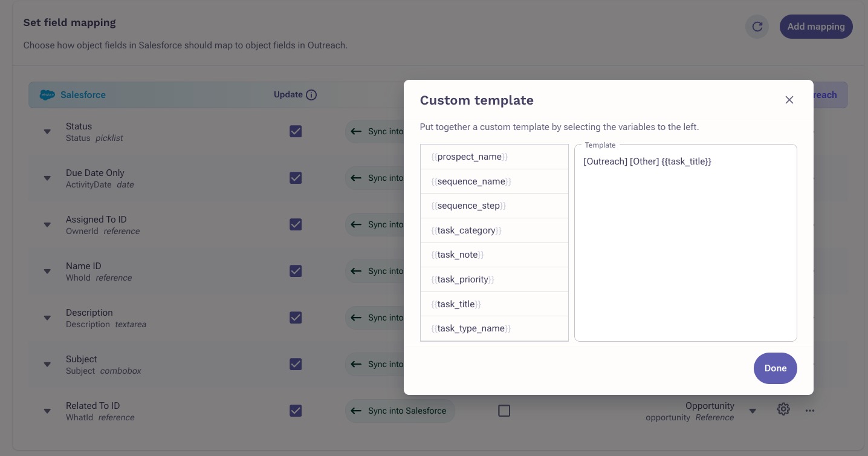
Task: Click the Salesforce column header label
Action: [83, 95]
